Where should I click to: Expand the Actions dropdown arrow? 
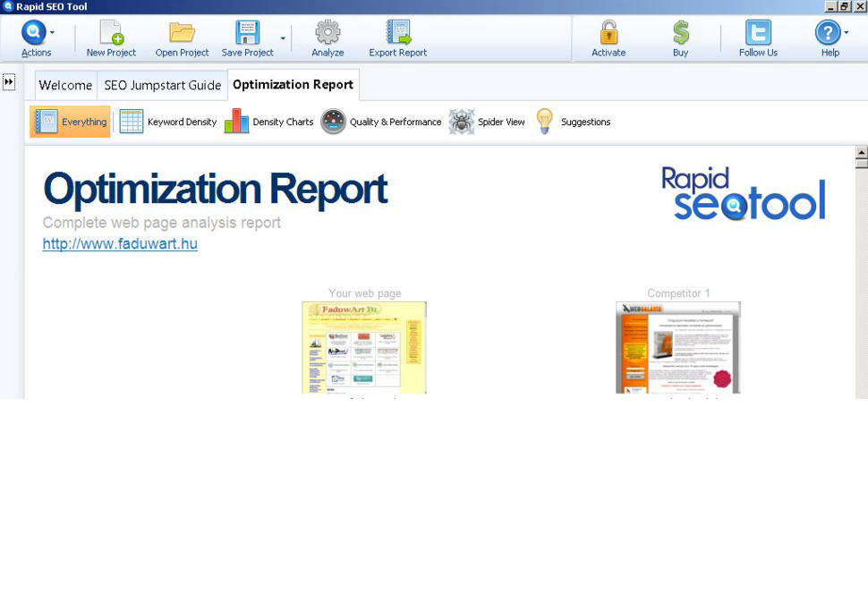point(52,32)
